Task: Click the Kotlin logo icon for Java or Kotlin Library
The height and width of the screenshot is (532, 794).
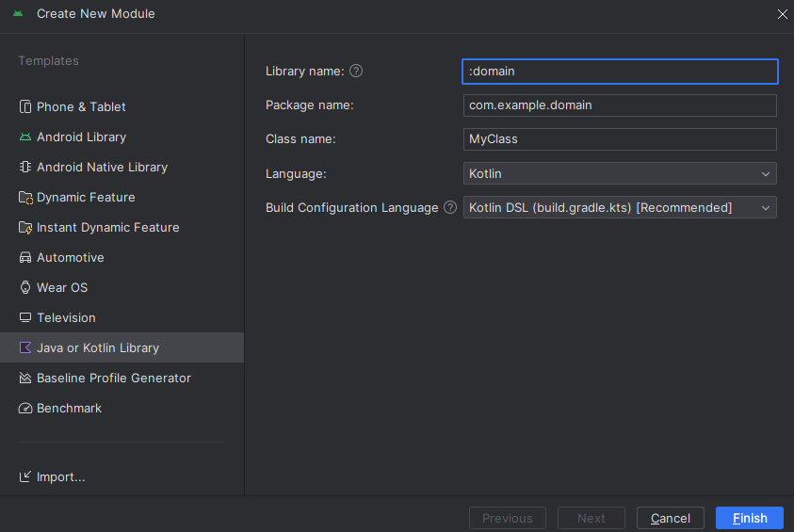Action: click(24, 347)
